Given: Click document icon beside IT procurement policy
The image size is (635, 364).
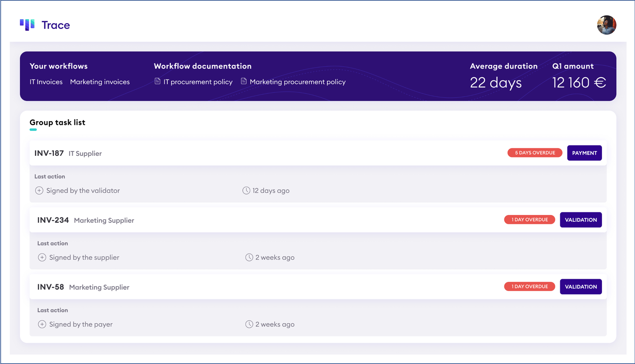Looking at the screenshot, I should click(157, 81).
